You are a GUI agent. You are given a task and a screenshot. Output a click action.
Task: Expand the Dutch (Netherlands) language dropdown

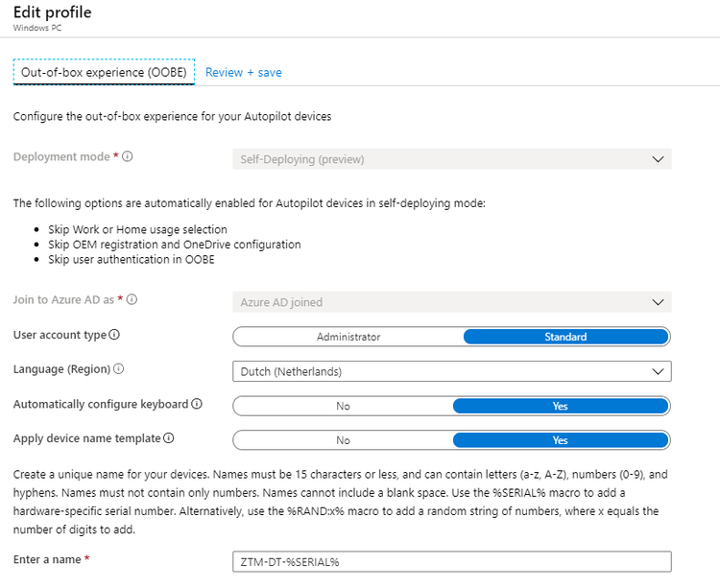tap(451, 371)
